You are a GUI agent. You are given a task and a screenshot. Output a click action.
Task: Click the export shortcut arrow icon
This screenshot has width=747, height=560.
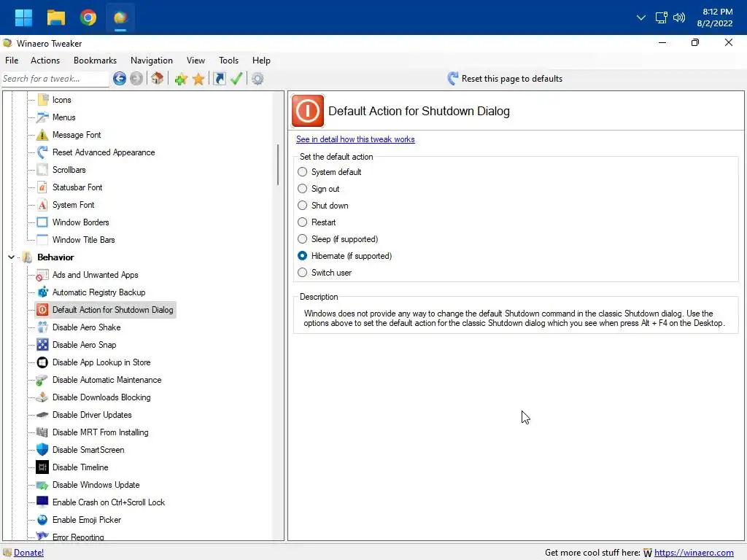coord(219,79)
